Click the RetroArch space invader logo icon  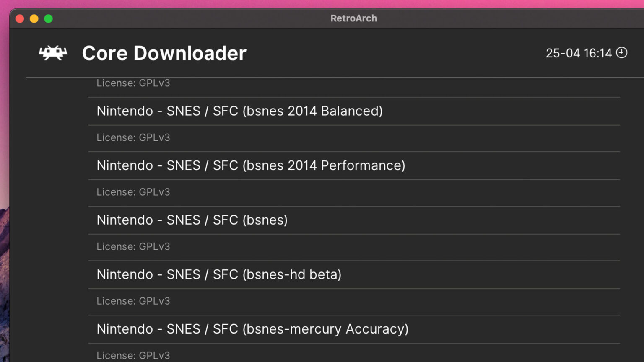point(53,53)
